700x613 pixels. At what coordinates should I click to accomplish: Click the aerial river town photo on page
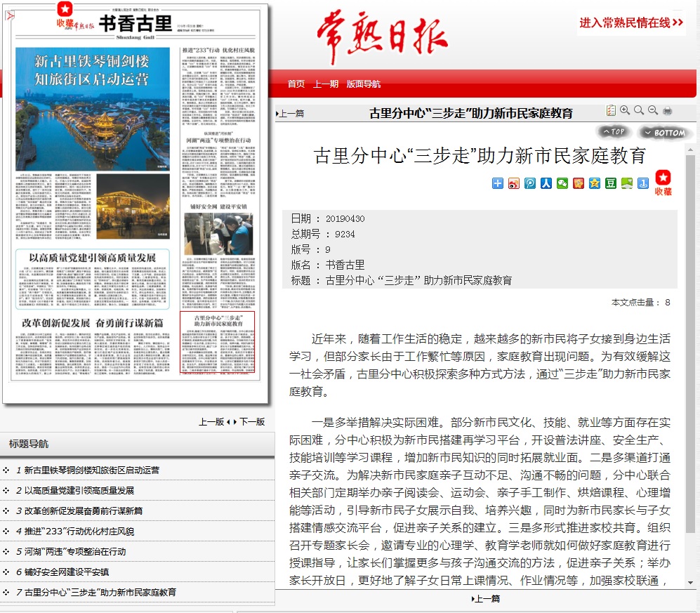(93, 109)
